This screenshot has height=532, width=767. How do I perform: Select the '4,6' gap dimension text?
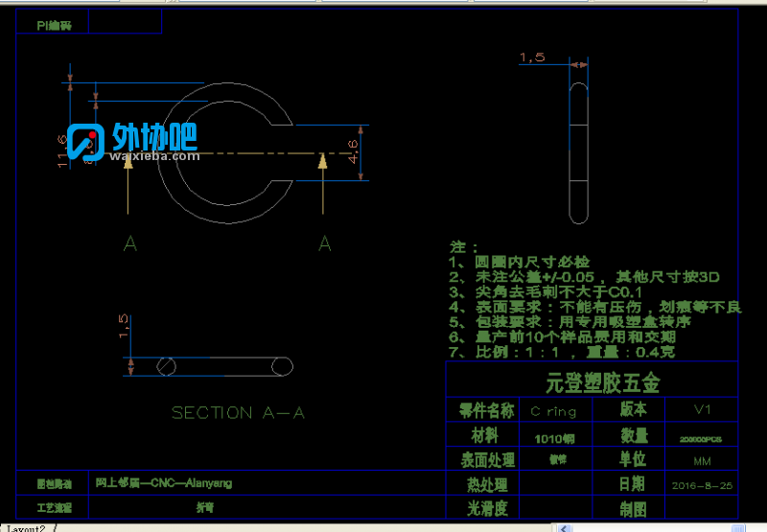[353, 151]
